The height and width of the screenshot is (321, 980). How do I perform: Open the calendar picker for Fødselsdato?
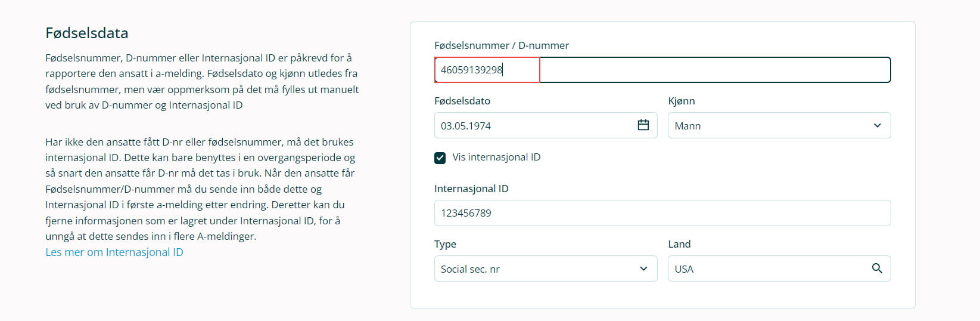click(643, 125)
